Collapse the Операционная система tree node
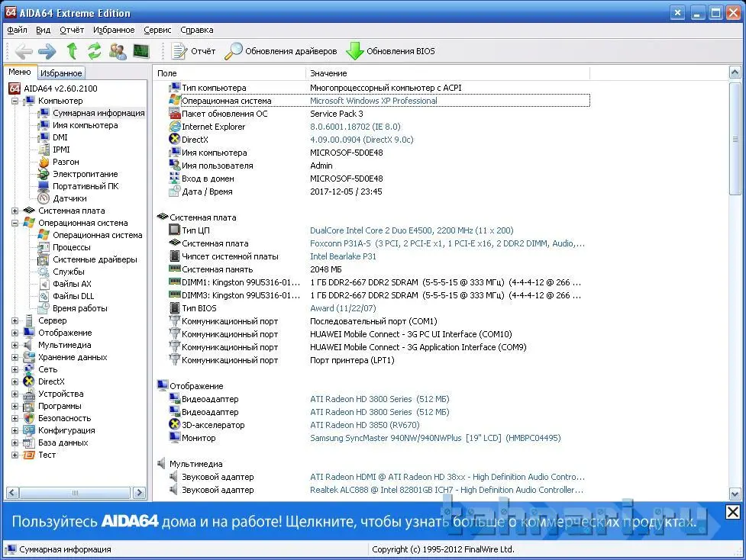Viewport: 746px width, 560px height. 15,223
